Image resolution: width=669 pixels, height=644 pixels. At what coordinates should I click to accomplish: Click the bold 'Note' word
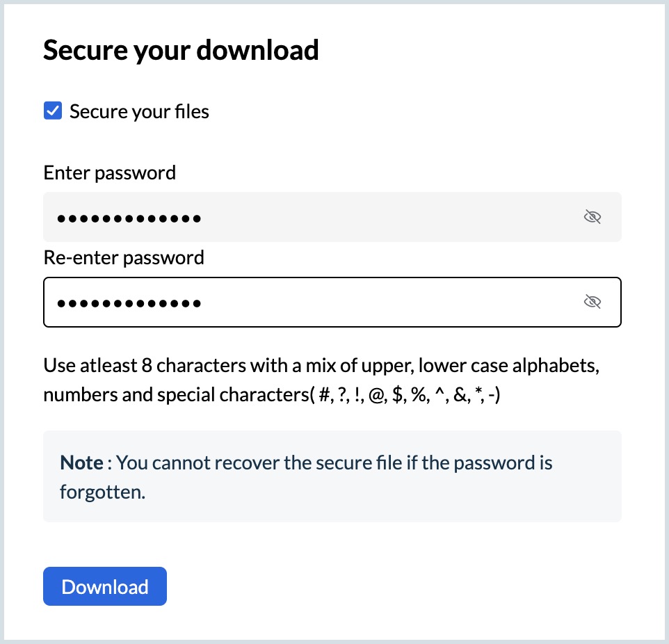pos(82,462)
